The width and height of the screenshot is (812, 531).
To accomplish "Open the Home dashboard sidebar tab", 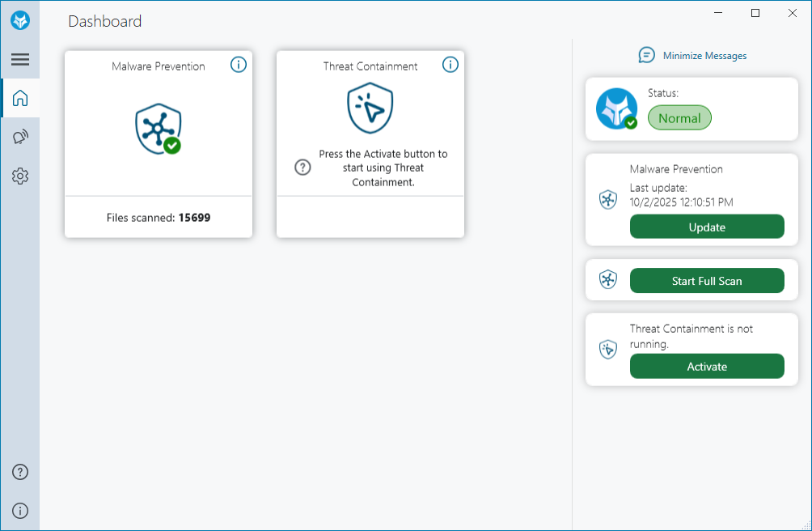I will (20, 99).
